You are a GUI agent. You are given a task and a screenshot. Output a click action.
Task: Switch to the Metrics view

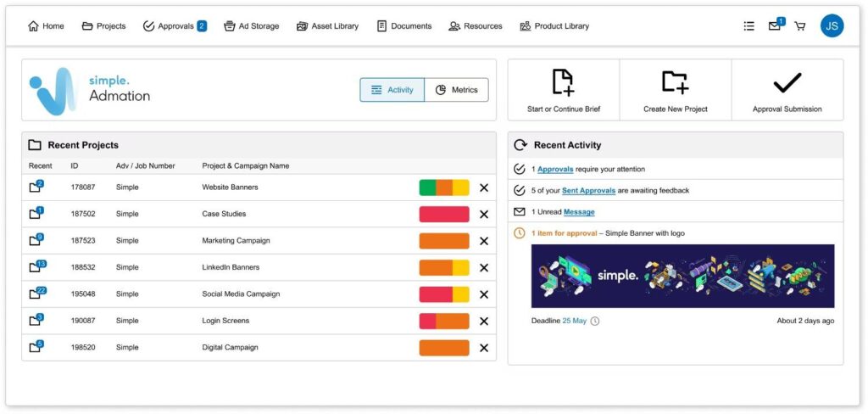click(457, 90)
